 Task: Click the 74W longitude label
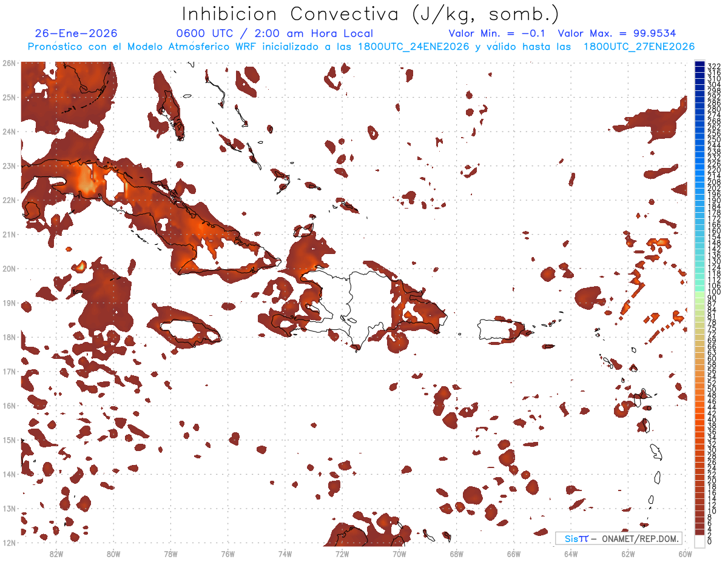(285, 553)
